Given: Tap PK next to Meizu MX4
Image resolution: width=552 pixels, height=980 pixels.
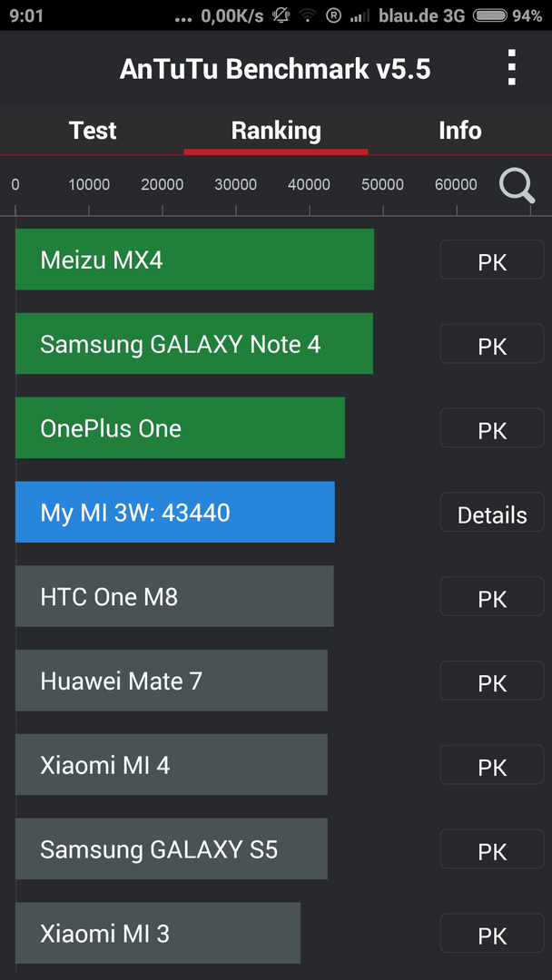Looking at the screenshot, I should 492,260.
